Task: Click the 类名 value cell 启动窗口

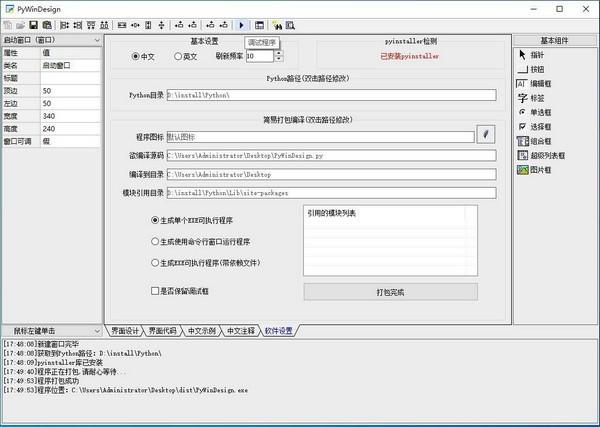Action: 71,65
